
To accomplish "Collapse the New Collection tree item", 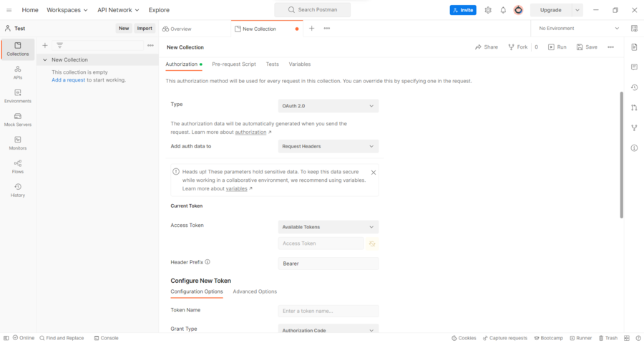I will click(45, 60).
